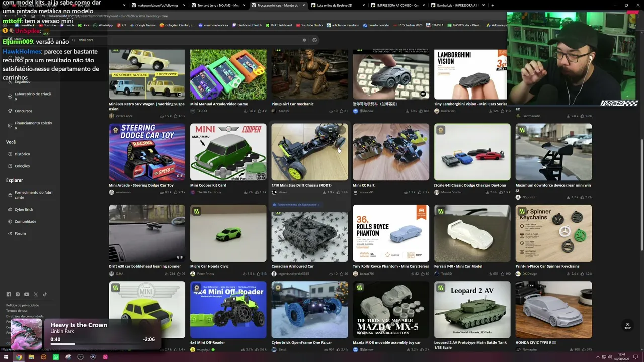This screenshot has width=644, height=362.
Task: Click the scroll-to-TOP button
Action: tap(627, 326)
